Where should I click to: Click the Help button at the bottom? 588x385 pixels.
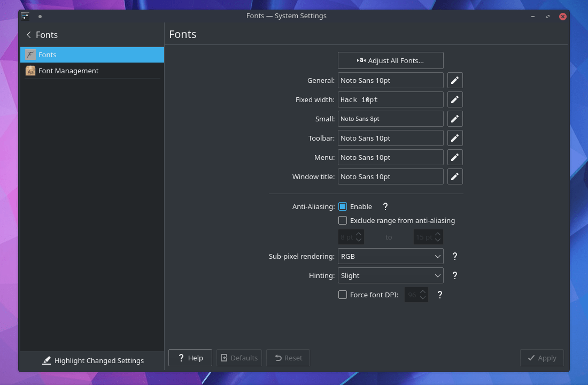point(190,358)
